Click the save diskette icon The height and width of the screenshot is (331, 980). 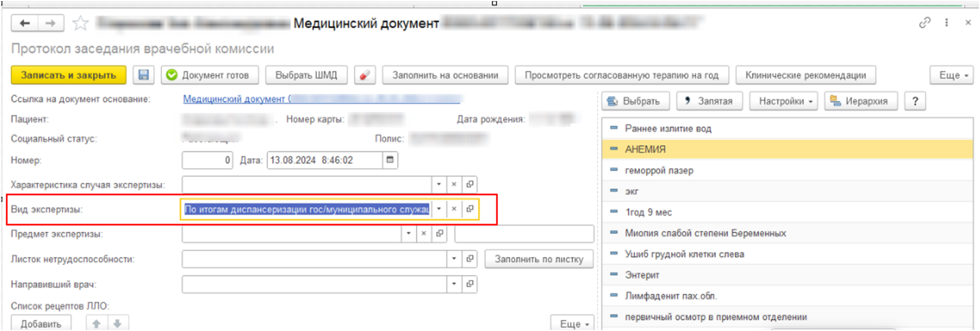144,75
